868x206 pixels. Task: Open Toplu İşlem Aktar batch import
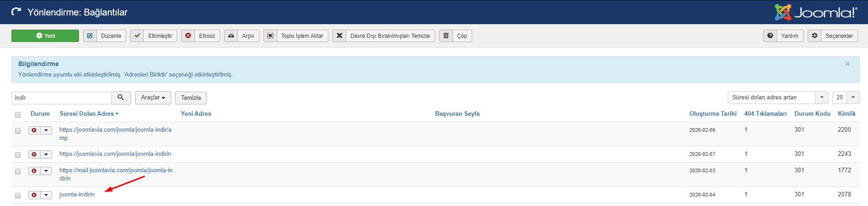point(296,36)
